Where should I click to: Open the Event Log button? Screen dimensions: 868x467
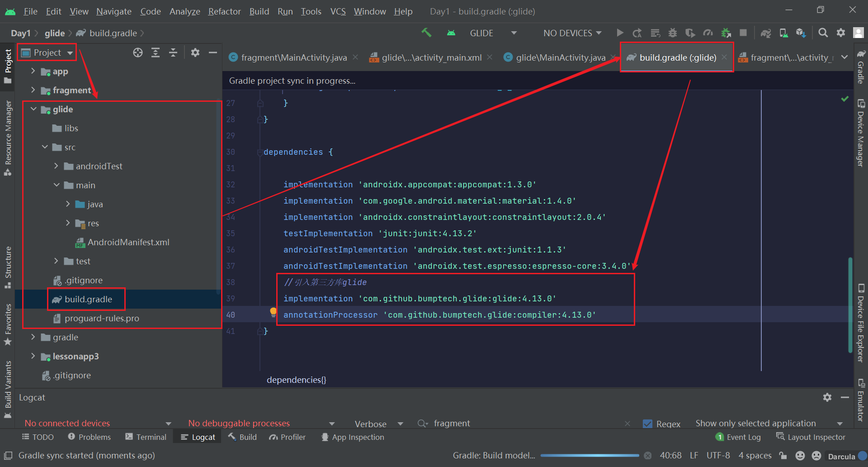pyautogui.click(x=738, y=437)
